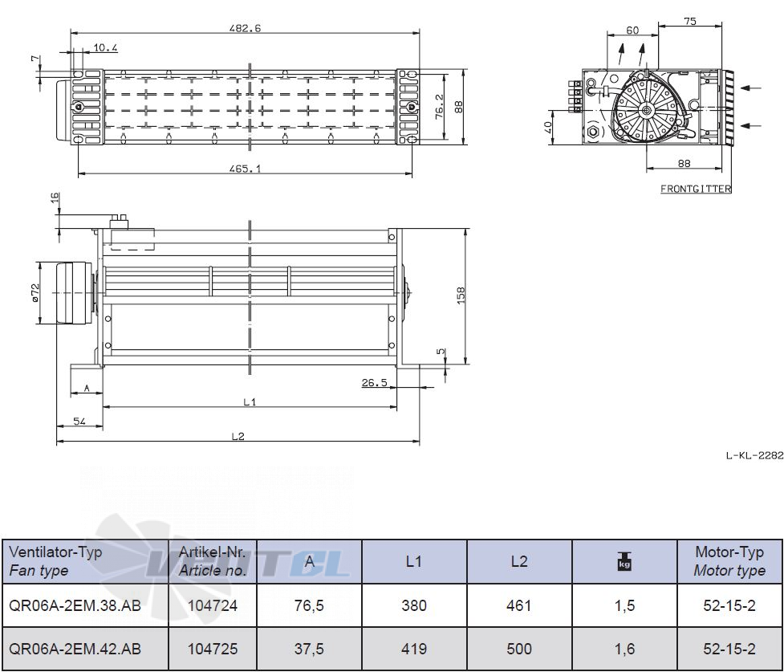Screen dimensions: 784x672
Task: Click the motor in the front view drawing
Action: [x=75, y=293]
